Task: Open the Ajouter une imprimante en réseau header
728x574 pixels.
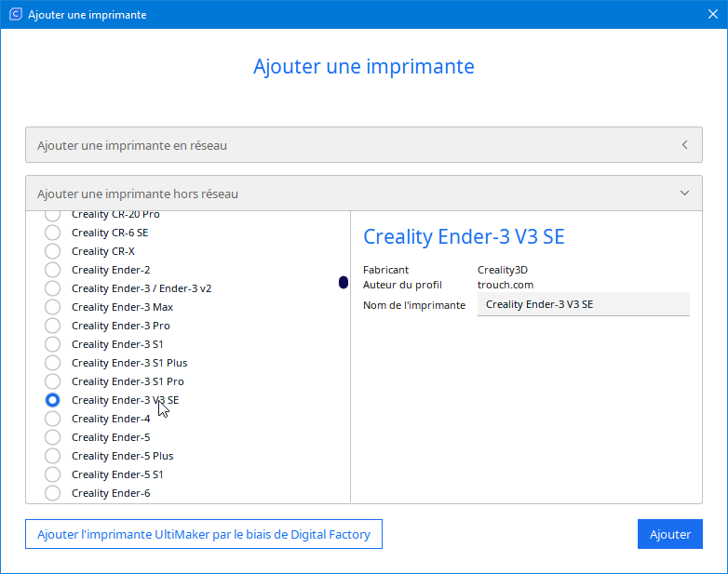Action: click(x=364, y=145)
